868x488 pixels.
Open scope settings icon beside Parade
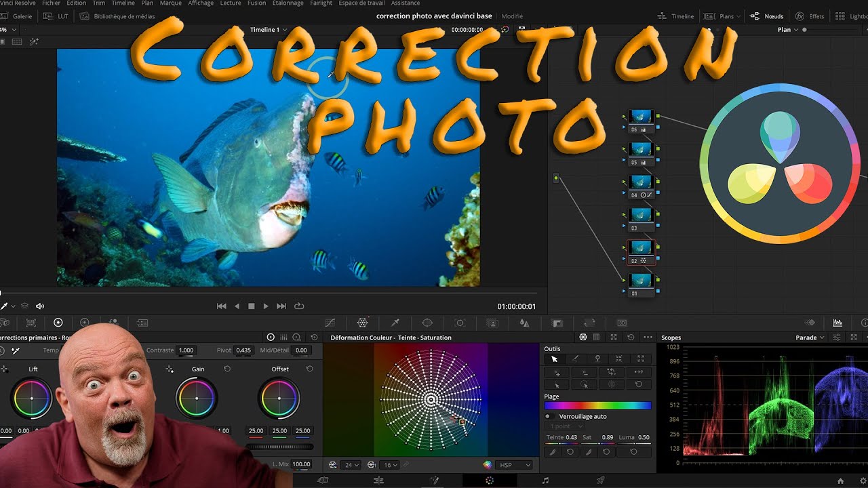coord(837,338)
